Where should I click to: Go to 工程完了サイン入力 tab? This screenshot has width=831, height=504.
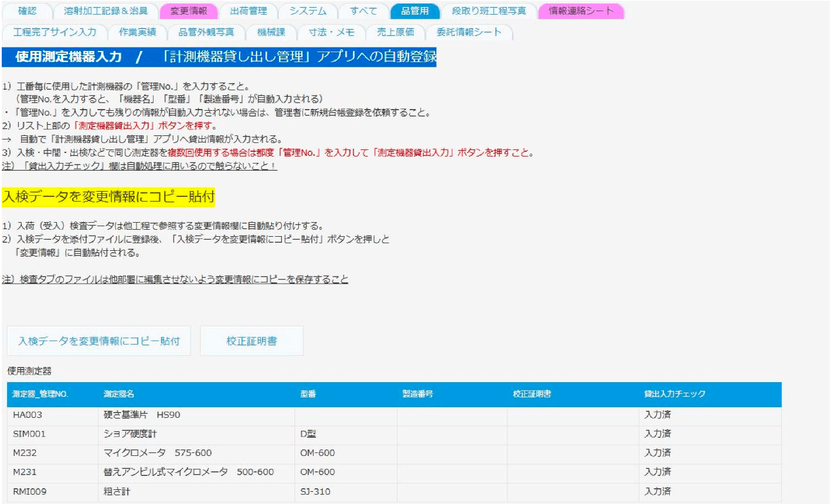(55, 32)
